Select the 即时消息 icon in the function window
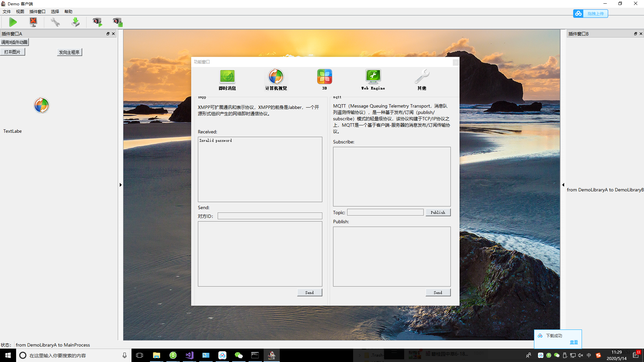The height and width of the screenshot is (362, 644). click(227, 76)
